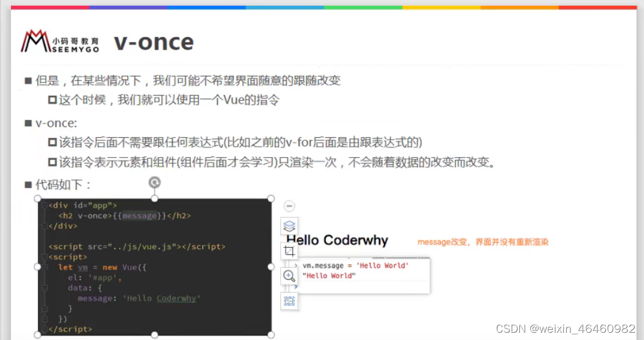This screenshot has width=644, height=340.
Task: Click the left-middle selection handle of code image
Action: 37,267
